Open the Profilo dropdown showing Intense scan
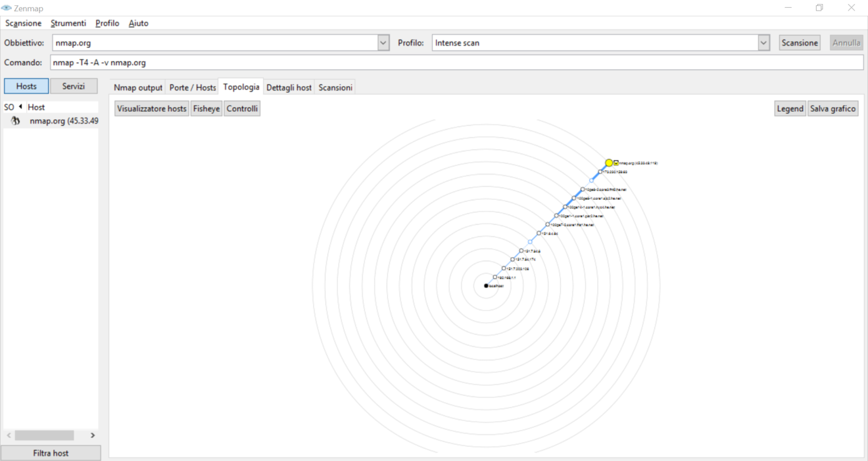Image resolution: width=868 pixels, height=461 pixels. [763, 42]
